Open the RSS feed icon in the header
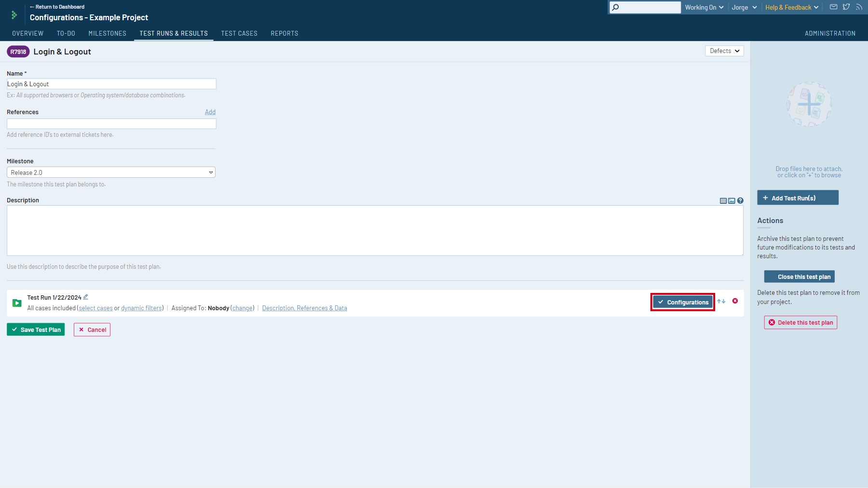The height and width of the screenshot is (488, 868). click(x=859, y=7)
